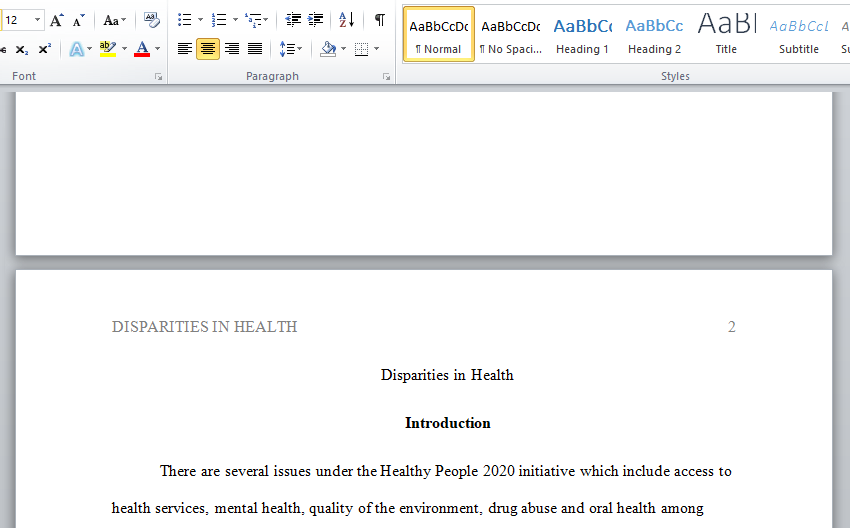Expand the Shading color dropdown arrow
Screen dimensions: 850x528
(x=343, y=49)
